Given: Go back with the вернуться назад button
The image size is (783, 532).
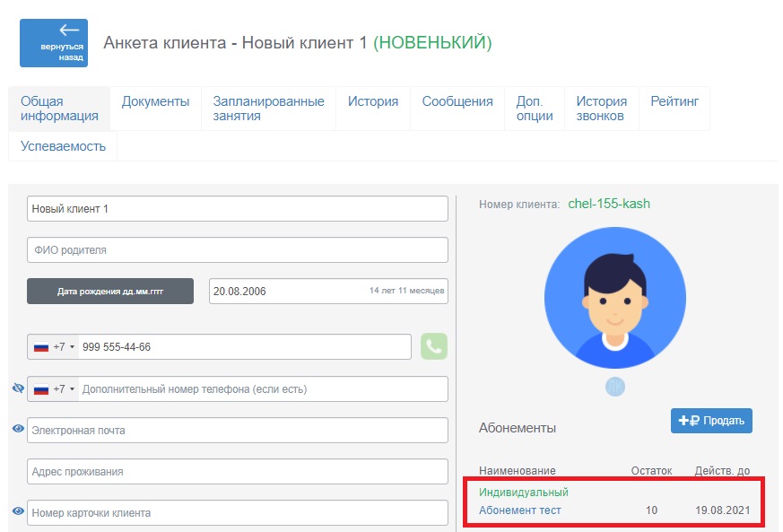Looking at the screenshot, I should 54,43.
